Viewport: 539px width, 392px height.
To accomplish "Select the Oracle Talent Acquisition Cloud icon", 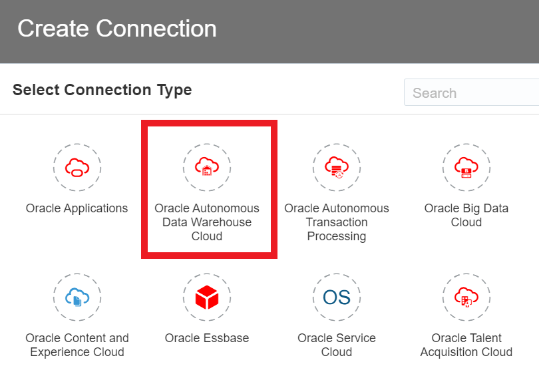I will tap(466, 296).
